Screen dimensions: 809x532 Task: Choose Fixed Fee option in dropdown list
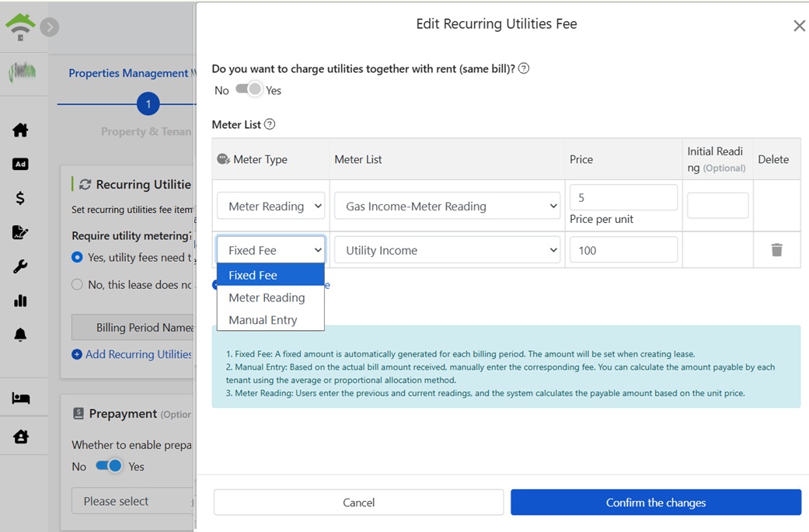click(271, 275)
